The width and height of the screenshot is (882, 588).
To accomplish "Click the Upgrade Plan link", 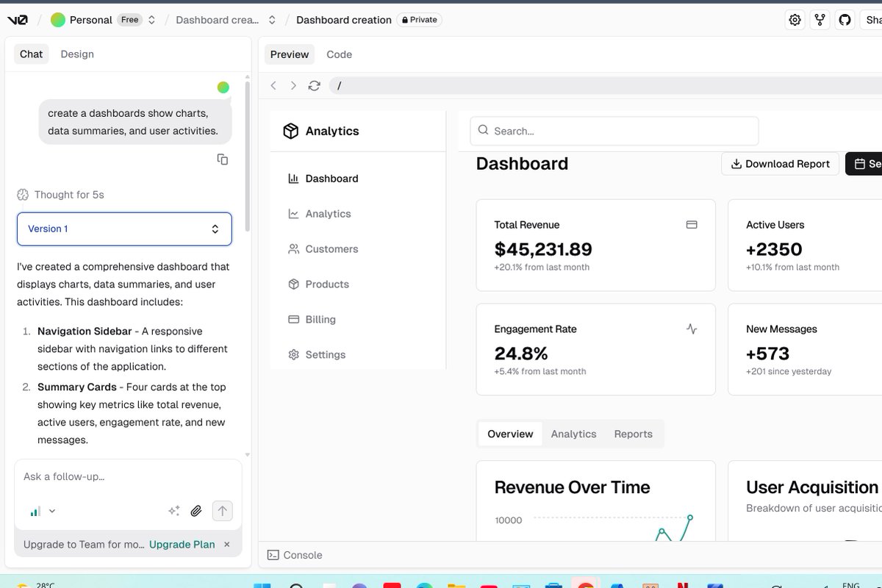I will tap(182, 545).
